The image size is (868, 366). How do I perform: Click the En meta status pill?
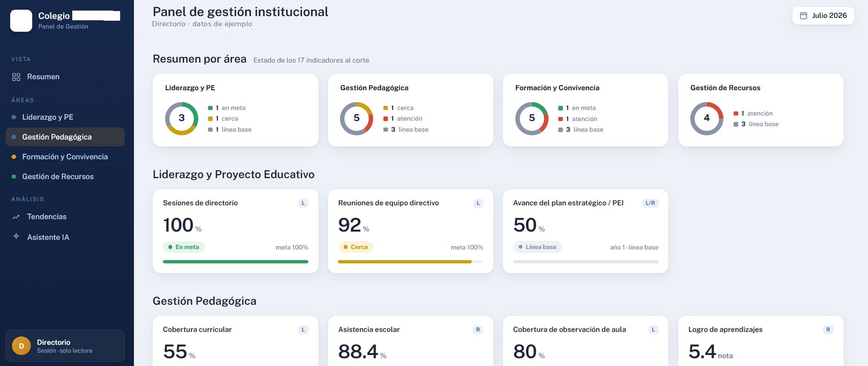[x=183, y=247]
